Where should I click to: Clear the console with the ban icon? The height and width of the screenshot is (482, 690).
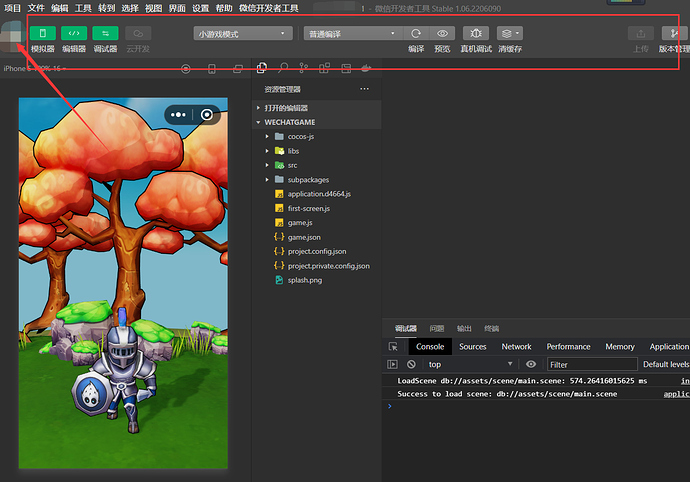click(411, 364)
